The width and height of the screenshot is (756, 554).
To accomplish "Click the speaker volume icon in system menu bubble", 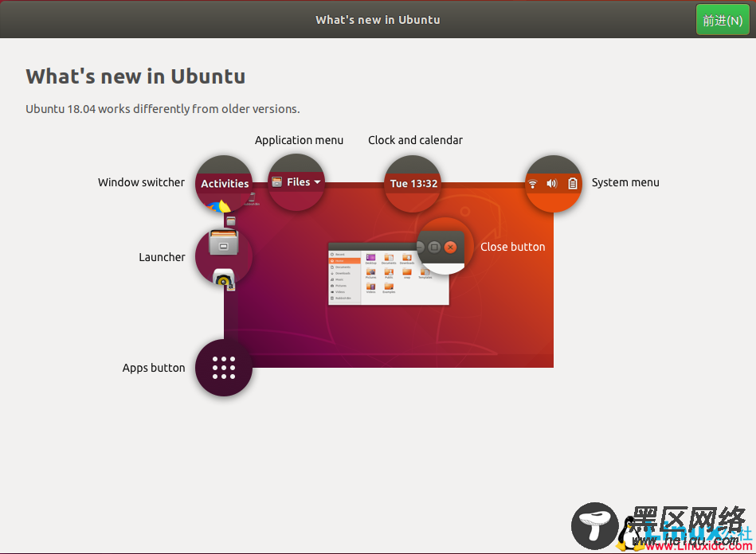I will [552, 184].
